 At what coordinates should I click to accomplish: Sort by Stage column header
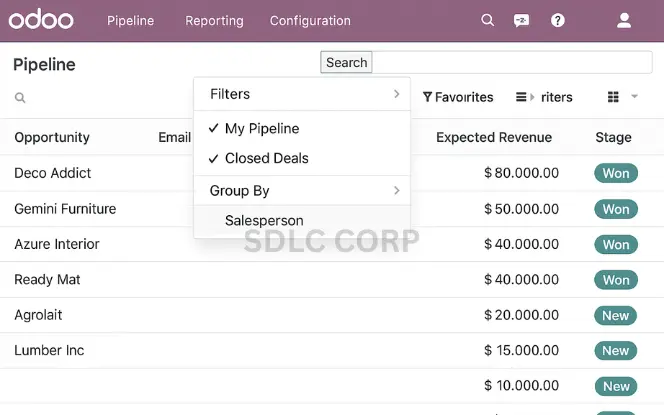[613, 137]
